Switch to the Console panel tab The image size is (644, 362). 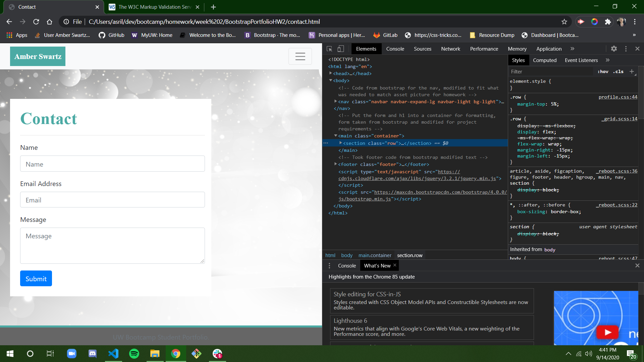(x=395, y=49)
